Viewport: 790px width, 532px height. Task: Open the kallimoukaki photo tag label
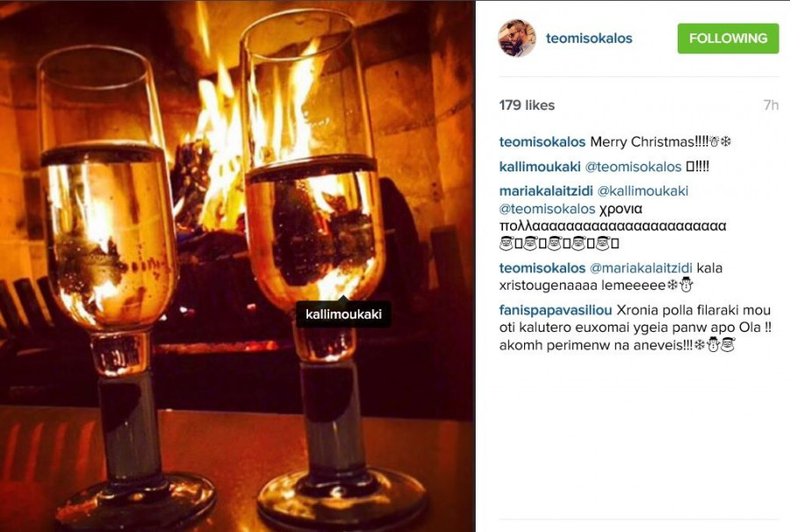click(x=343, y=314)
